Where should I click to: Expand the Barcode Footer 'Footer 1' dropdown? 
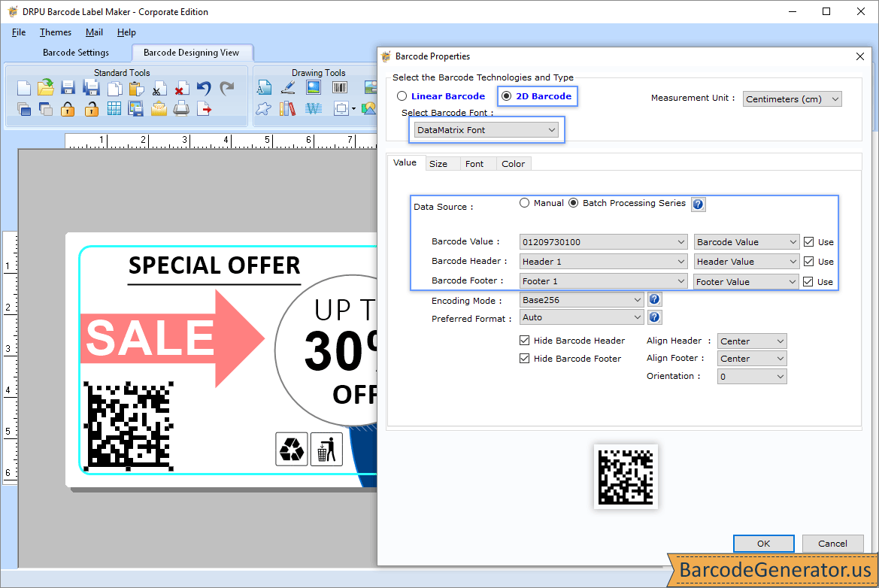[x=604, y=281]
